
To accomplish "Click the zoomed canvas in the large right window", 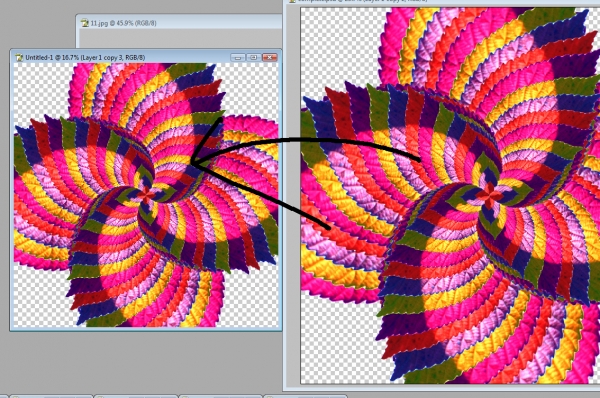I will (450, 196).
